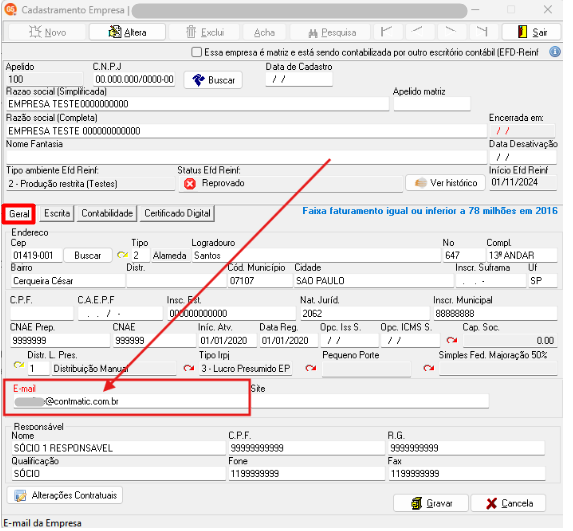
Task: Click the Gravar button
Action: 431,503
